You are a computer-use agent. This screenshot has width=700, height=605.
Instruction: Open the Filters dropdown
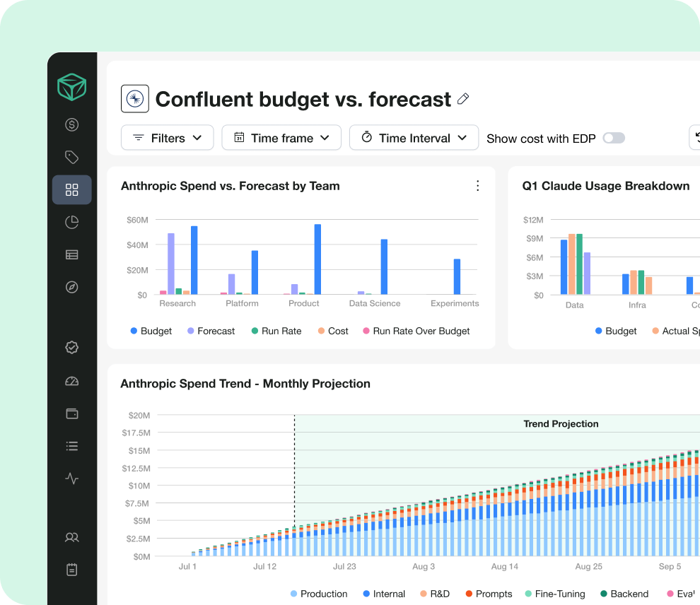168,138
